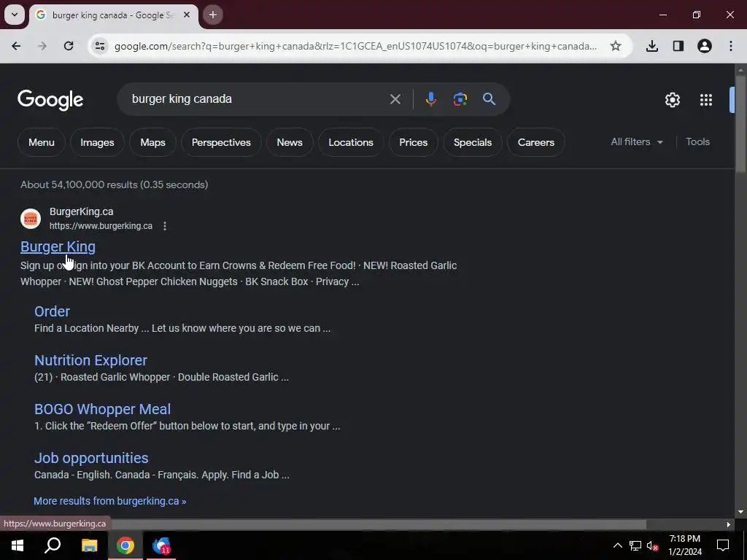This screenshot has height=560, width=747.
Task: Open Google quick settings gear
Action: tap(672, 100)
